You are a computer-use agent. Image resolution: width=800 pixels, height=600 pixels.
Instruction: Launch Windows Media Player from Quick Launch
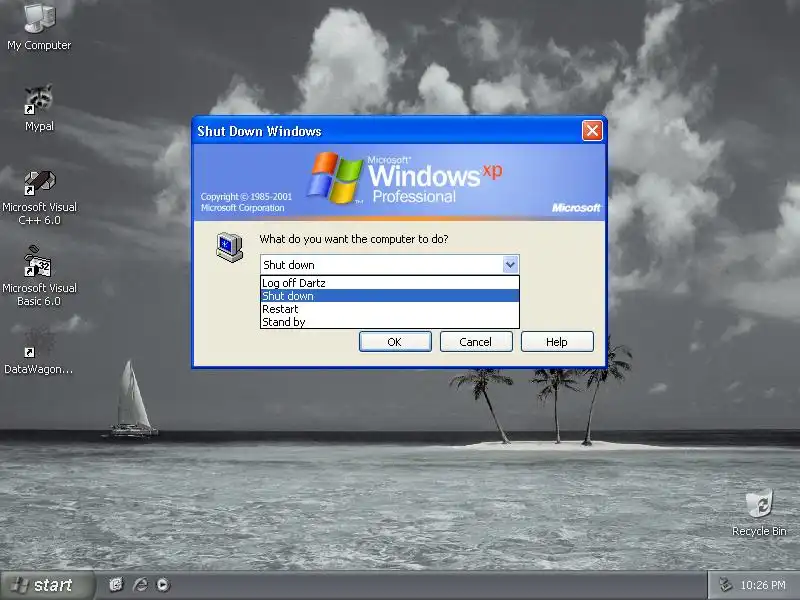pos(163,585)
